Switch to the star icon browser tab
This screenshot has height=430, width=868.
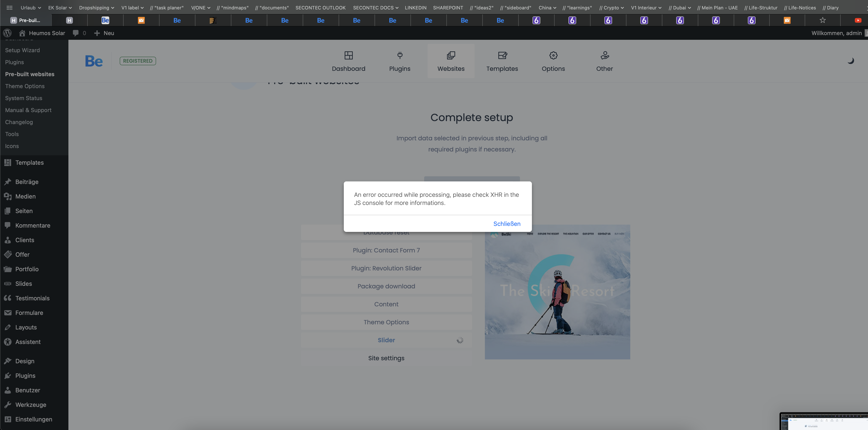(x=822, y=20)
